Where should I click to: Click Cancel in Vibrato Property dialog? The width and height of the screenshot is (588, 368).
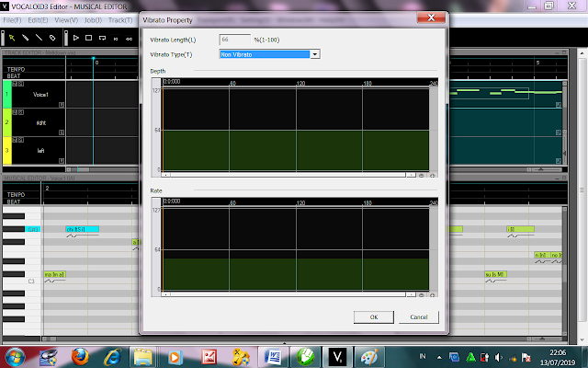[x=419, y=316]
